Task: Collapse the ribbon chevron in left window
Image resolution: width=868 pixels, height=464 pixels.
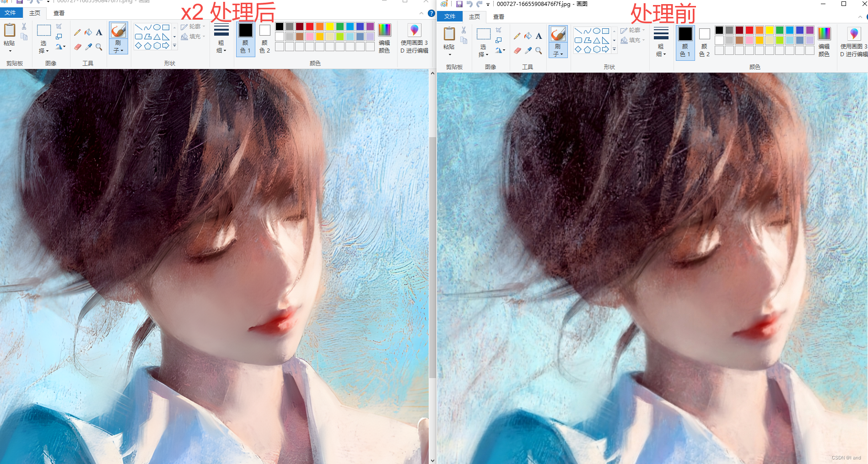Action: coord(421,13)
